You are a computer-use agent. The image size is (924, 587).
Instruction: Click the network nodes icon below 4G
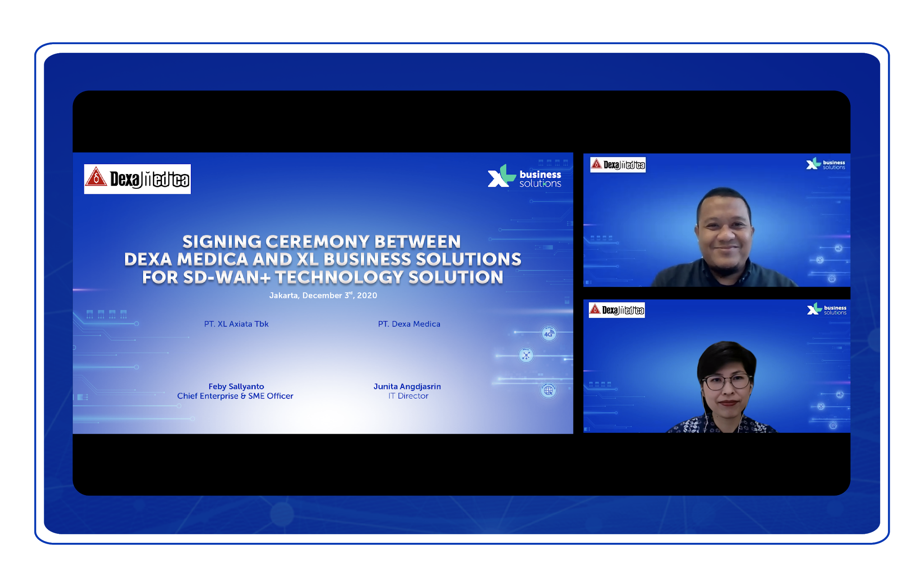[526, 355]
